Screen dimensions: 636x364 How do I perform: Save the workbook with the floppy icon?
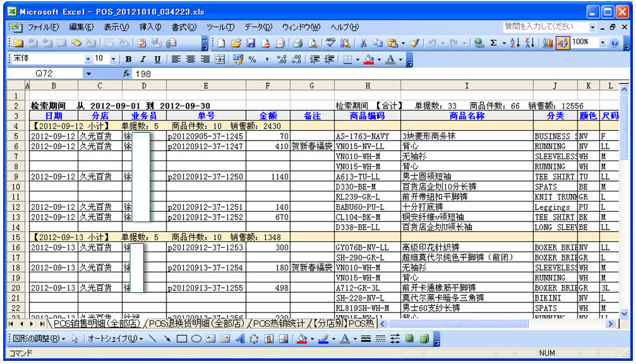pos(251,43)
